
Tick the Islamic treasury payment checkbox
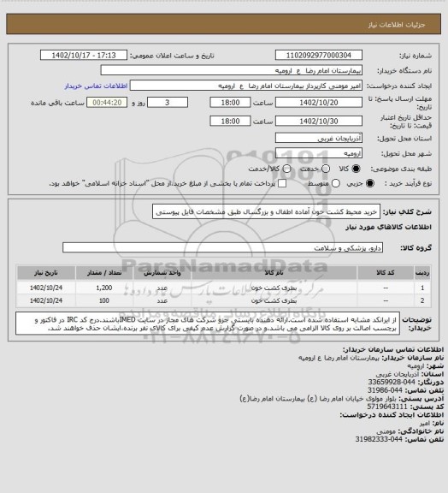tap(282, 183)
